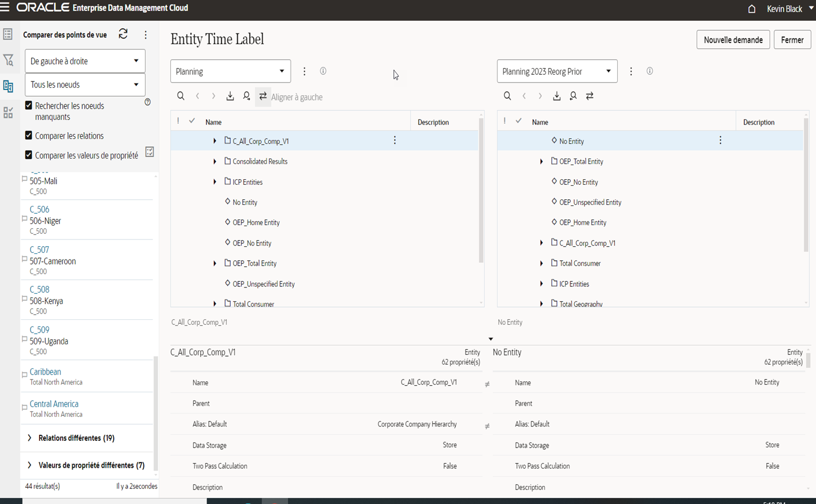
Task: Toggle Comparer les valeurs de propriété checkbox
Action: pyautogui.click(x=28, y=155)
